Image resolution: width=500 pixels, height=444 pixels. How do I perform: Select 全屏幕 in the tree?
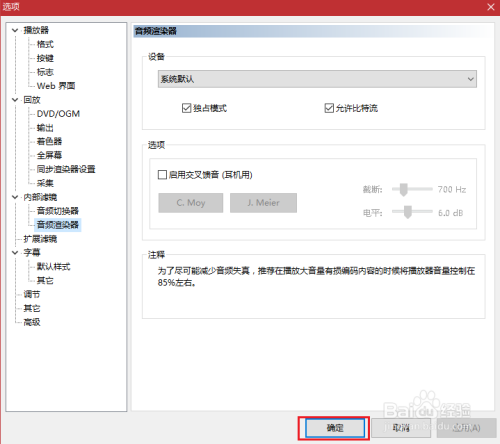click(49, 155)
